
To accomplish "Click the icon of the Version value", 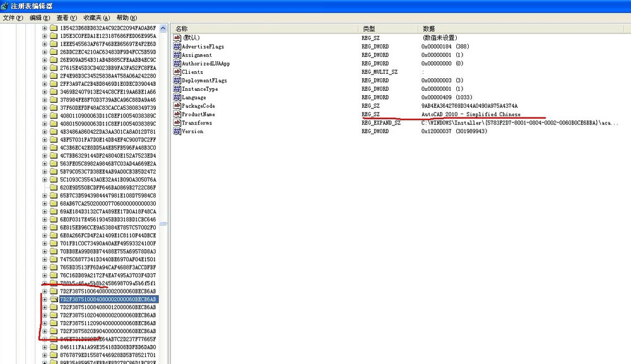I will [x=177, y=131].
